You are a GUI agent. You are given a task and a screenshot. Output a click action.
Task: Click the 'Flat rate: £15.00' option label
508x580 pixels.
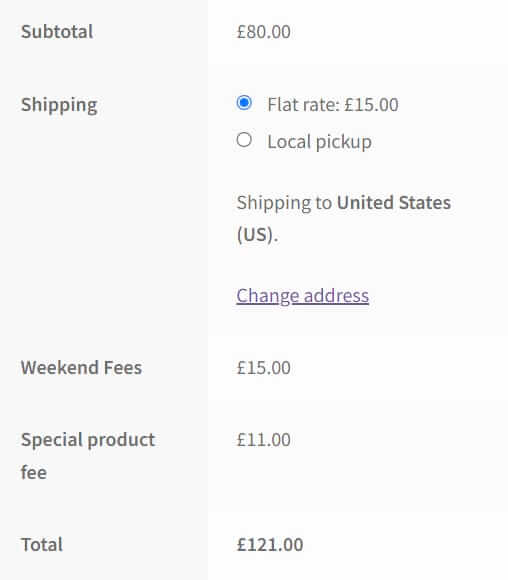point(333,105)
